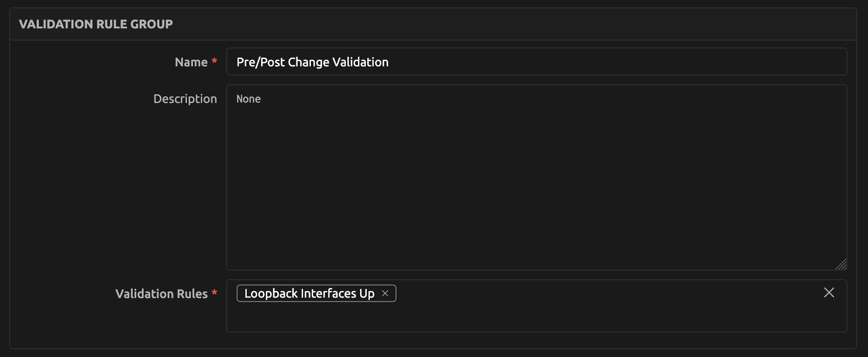Screen dimensions: 868x357
Task: Click the Name field label
Action: [191, 62]
